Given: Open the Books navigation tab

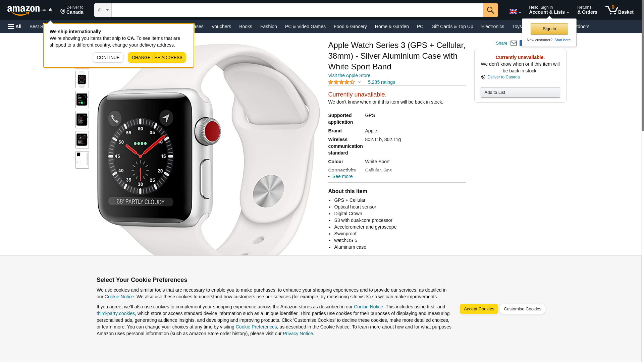Looking at the screenshot, I should point(246,26).
